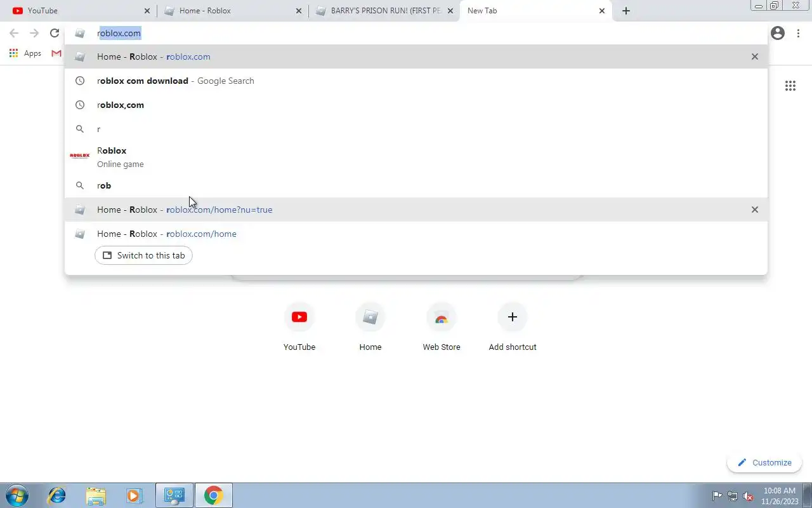This screenshot has width=812, height=508.
Task: Open the Windows Start menu
Action: [x=17, y=495]
